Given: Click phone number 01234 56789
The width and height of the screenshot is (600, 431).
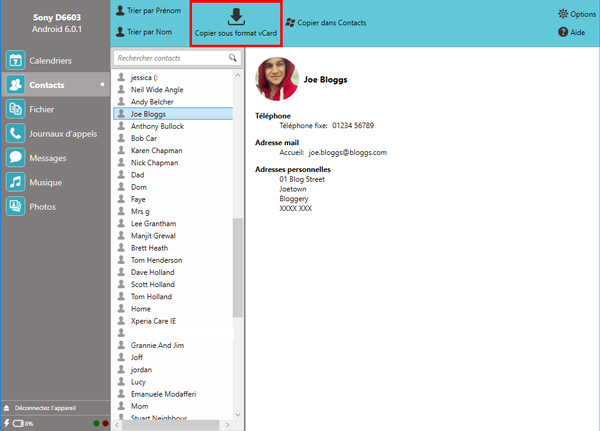Looking at the screenshot, I should point(353,126).
